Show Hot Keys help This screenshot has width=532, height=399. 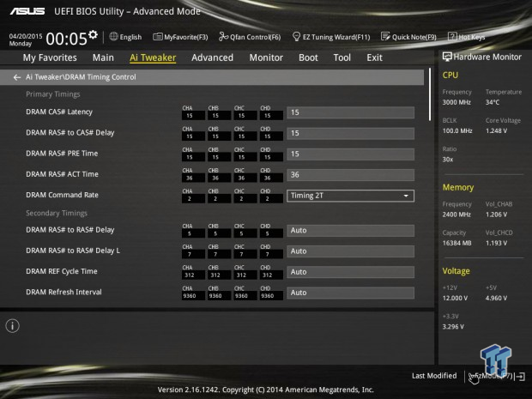[467, 37]
